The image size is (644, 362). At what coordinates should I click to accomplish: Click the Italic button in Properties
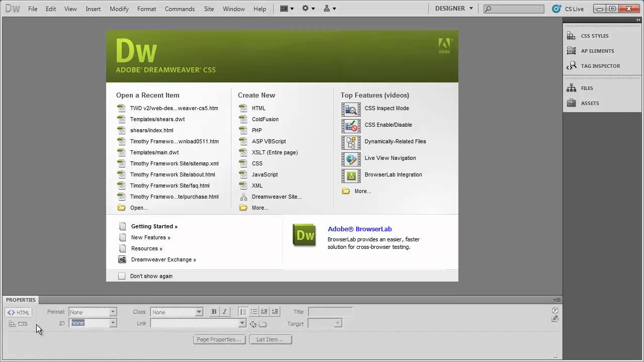coord(224,312)
